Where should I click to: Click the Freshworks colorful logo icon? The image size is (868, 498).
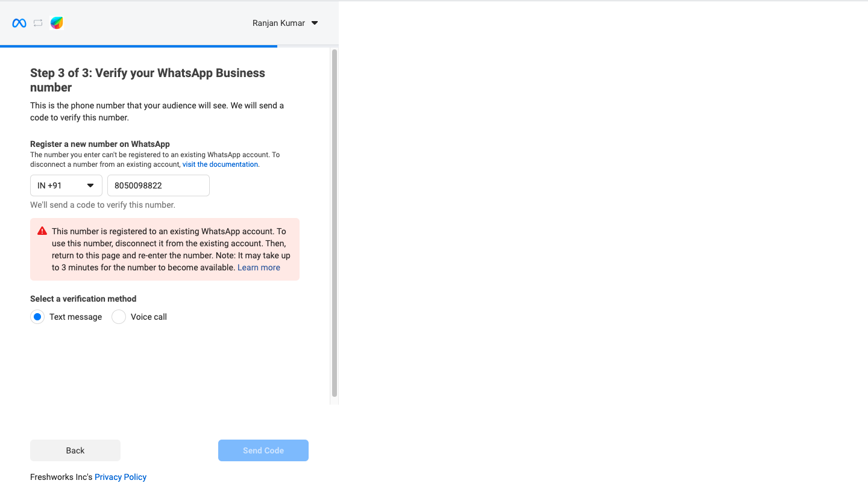57,23
